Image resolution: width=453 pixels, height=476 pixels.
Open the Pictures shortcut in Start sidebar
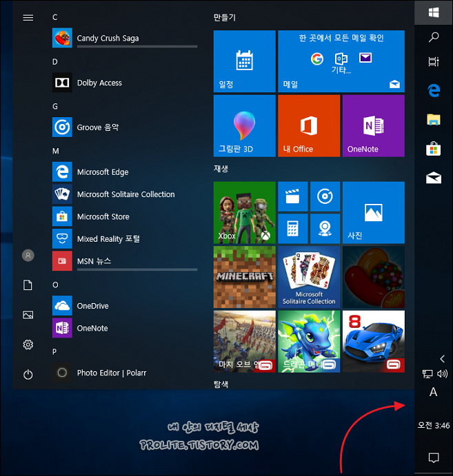click(28, 315)
